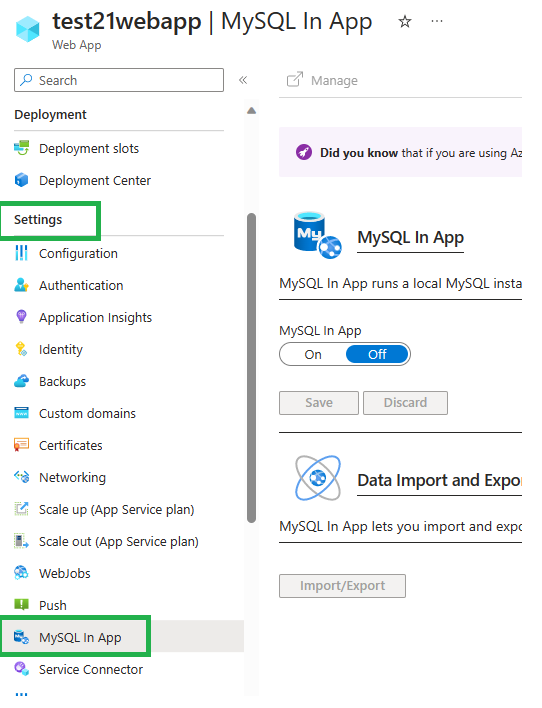Viewport: 542px width, 708px height.
Task: Click the magnifier icon in Search box
Action: (x=27, y=80)
